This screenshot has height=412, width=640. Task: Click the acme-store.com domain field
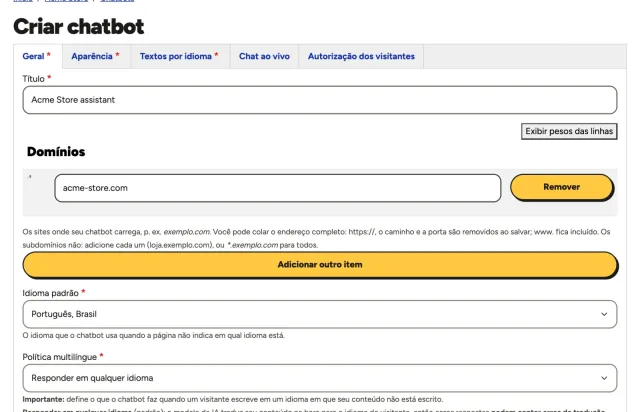[278, 188]
